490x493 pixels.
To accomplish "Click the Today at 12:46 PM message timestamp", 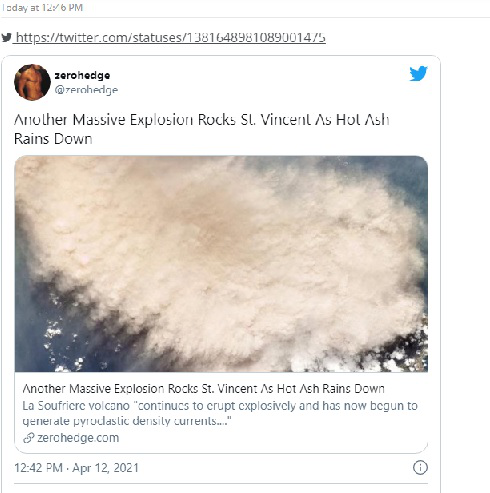I will pos(42,8).
